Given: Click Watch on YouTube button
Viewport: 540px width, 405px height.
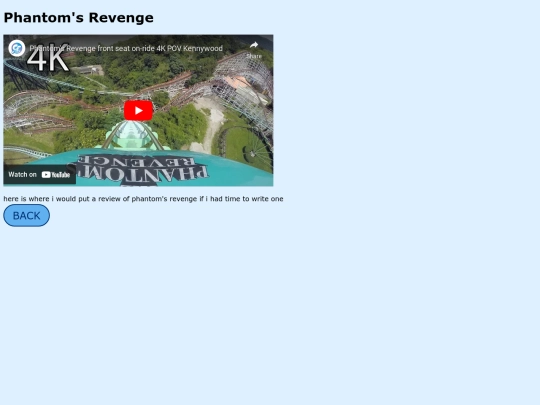Looking at the screenshot, I should coord(39,175).
